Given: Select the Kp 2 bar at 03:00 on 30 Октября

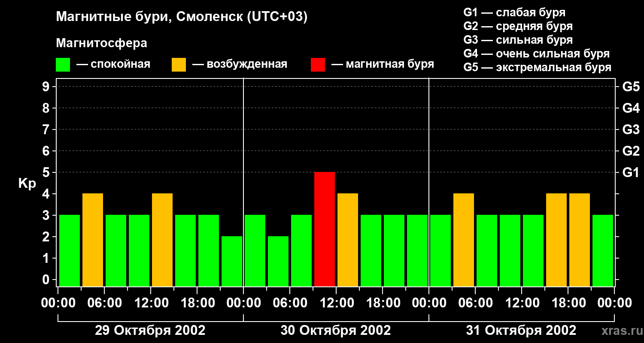Looking at the screenshot, I should 278,261.
